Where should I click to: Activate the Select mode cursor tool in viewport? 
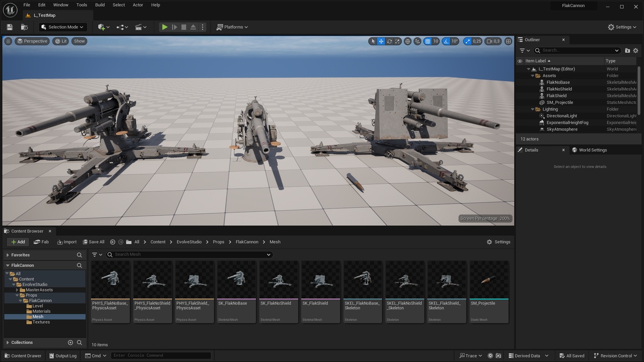373,41
